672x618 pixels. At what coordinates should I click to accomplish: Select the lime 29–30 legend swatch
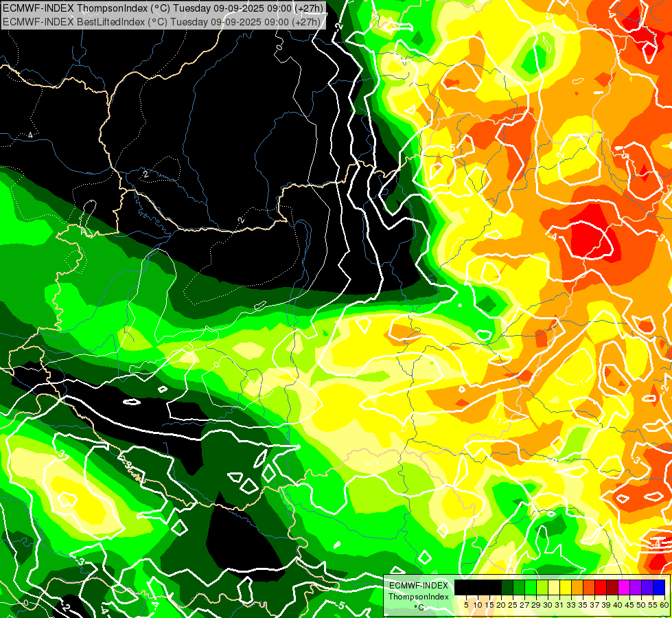(542, 587)
